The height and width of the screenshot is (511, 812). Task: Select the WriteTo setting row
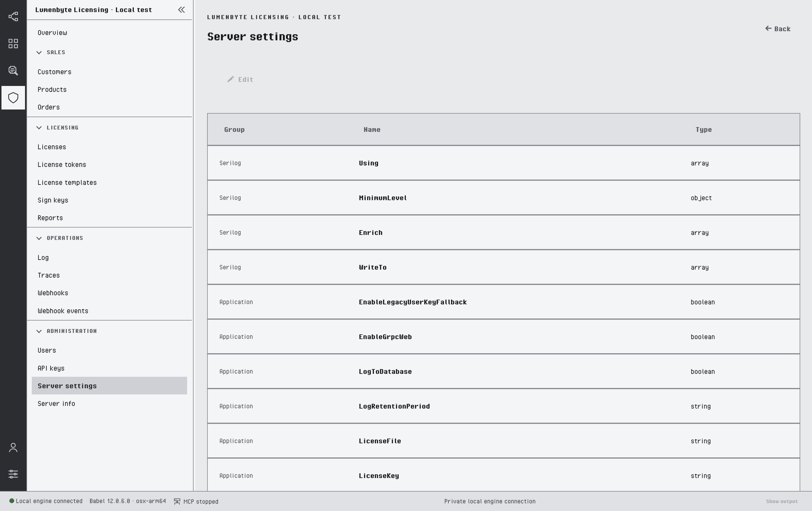coord(503,267)
